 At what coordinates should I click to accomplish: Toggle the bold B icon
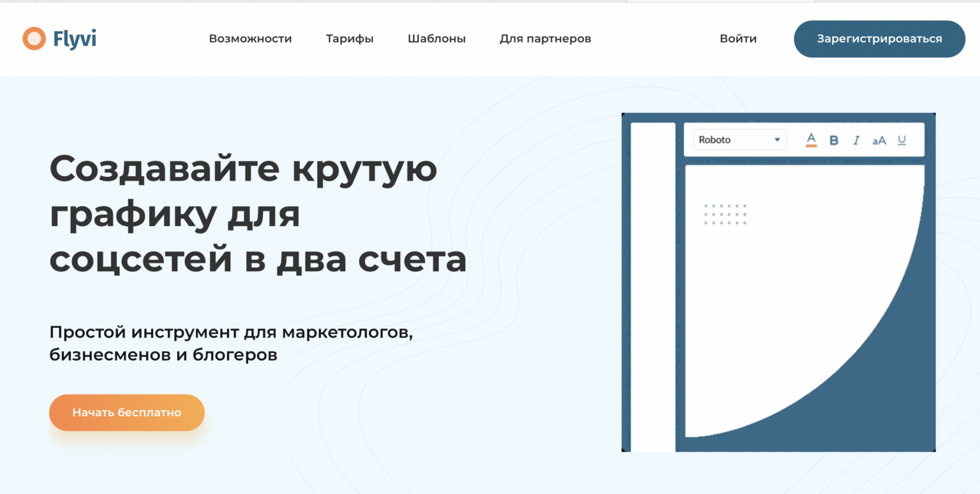tap(834, 140)
